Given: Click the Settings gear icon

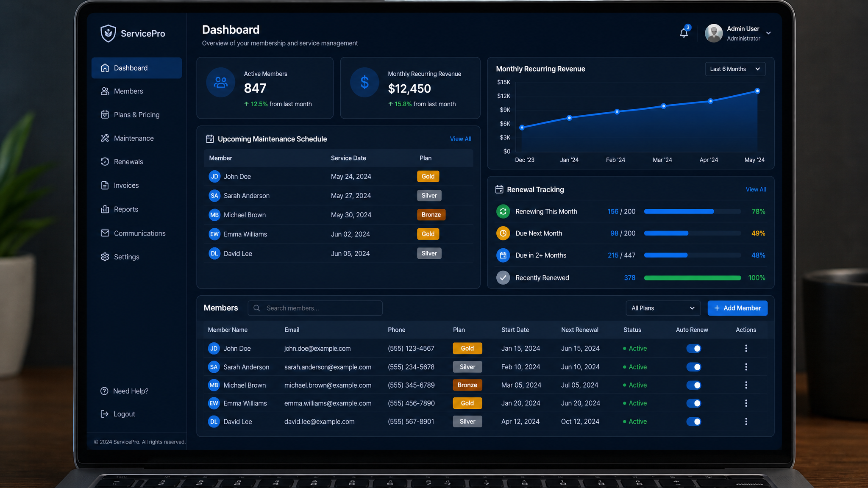Looking at the screenshot, I should (105, 257).
